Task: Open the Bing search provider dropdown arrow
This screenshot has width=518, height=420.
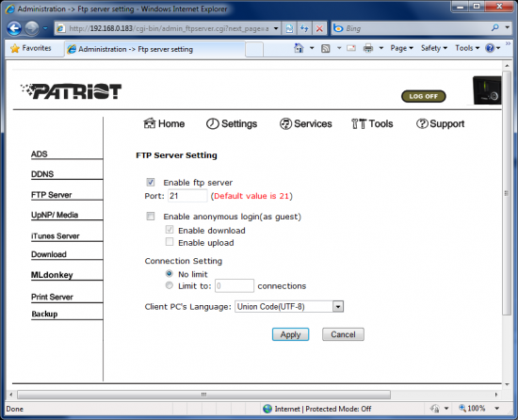Action: click(x=507, y=27)
